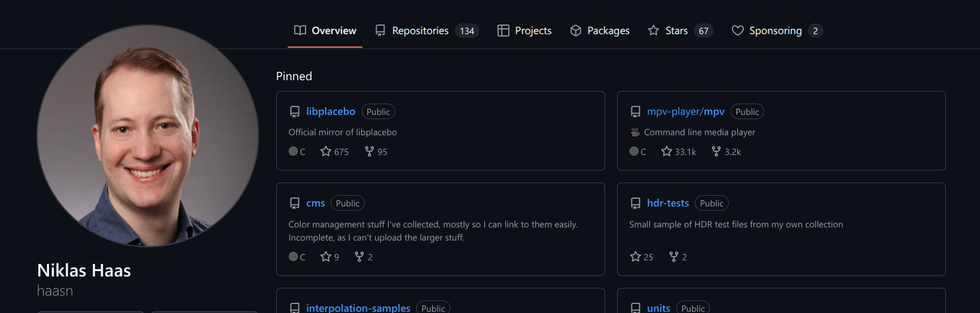Click the Overview book icon
Viewport: 980px width, 313px height.
coord(300,30)
